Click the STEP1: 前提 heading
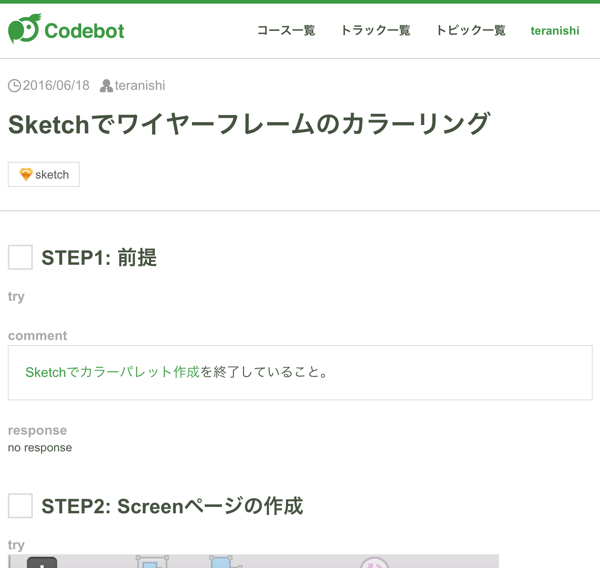 coord(99,257)
